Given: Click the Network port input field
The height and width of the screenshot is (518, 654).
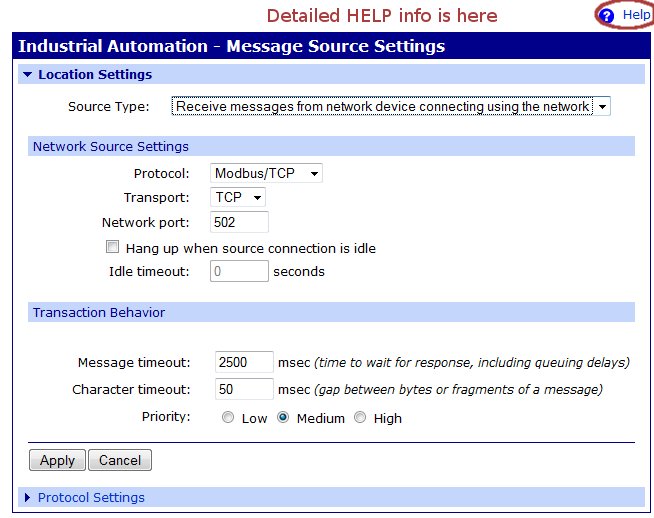Looking at the screenshot, I should tap(240, 222).
